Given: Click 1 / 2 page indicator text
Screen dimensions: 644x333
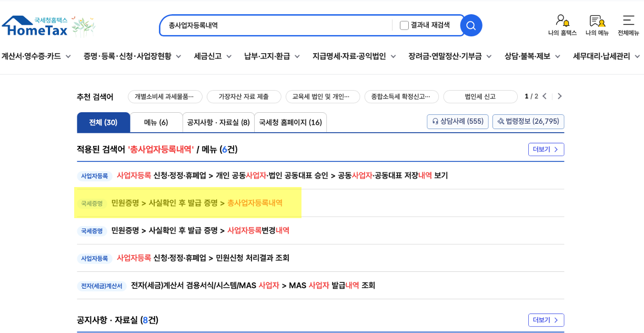Looking at the screenshot, I should click(x=531, y=96).
